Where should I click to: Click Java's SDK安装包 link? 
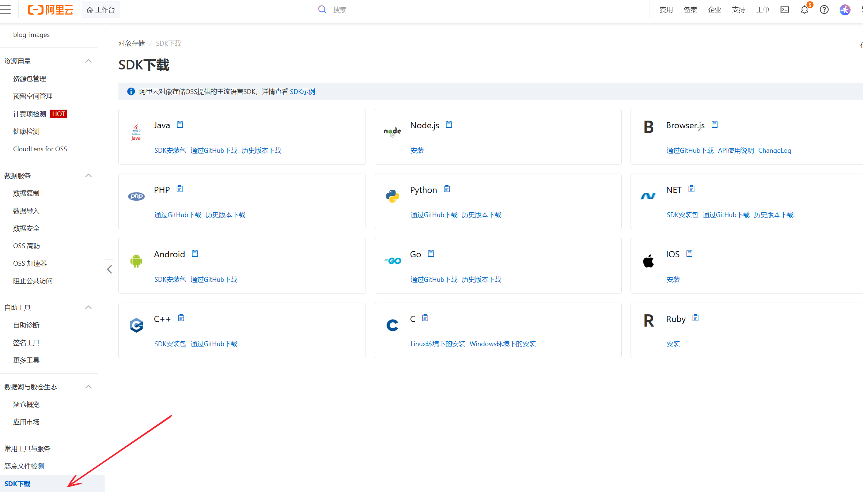tap(170, 151)
